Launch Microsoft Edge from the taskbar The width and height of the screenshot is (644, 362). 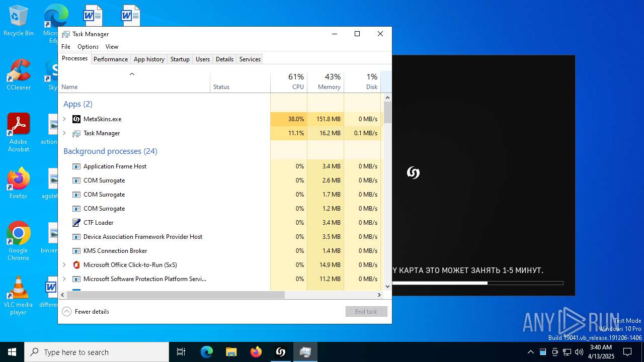tap(207, 352)
